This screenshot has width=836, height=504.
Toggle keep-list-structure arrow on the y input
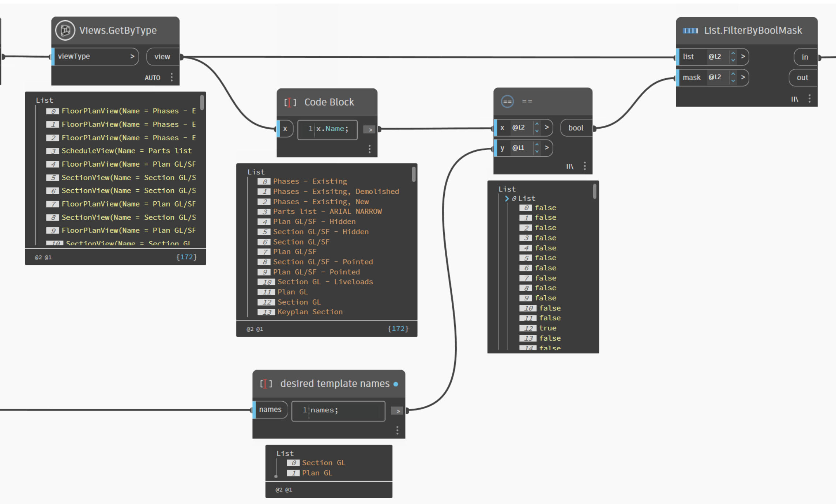click(x=547, y=148)
